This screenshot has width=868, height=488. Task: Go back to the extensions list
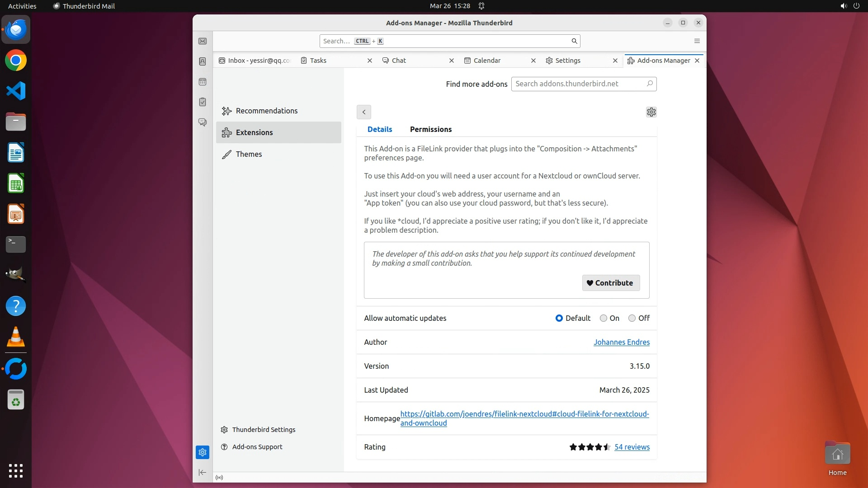coord(364,112)
